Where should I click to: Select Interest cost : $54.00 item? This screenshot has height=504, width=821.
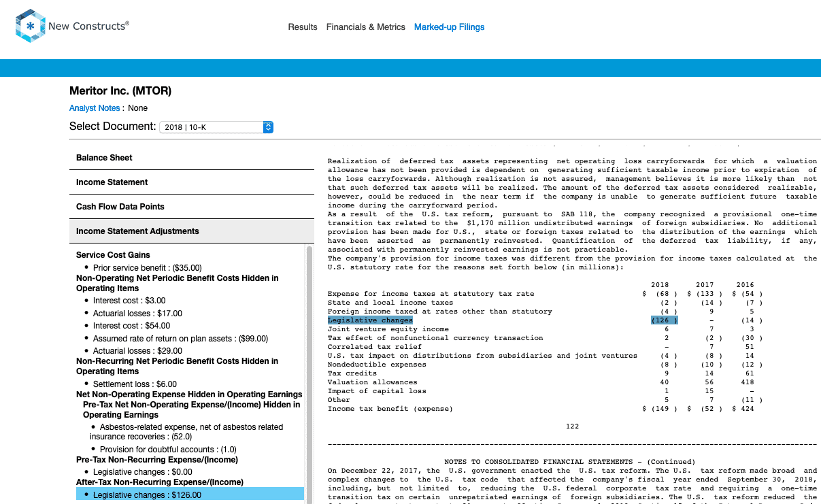[131, 326]
